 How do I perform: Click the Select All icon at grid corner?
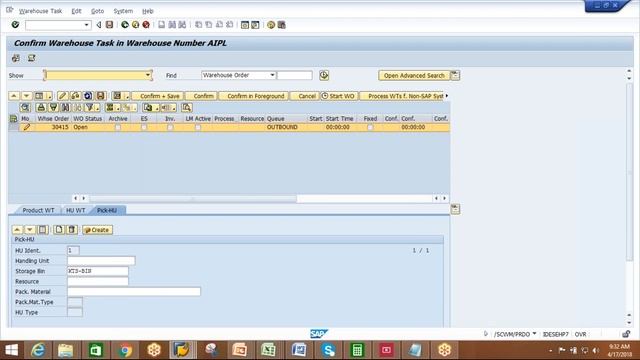(13, 119)
